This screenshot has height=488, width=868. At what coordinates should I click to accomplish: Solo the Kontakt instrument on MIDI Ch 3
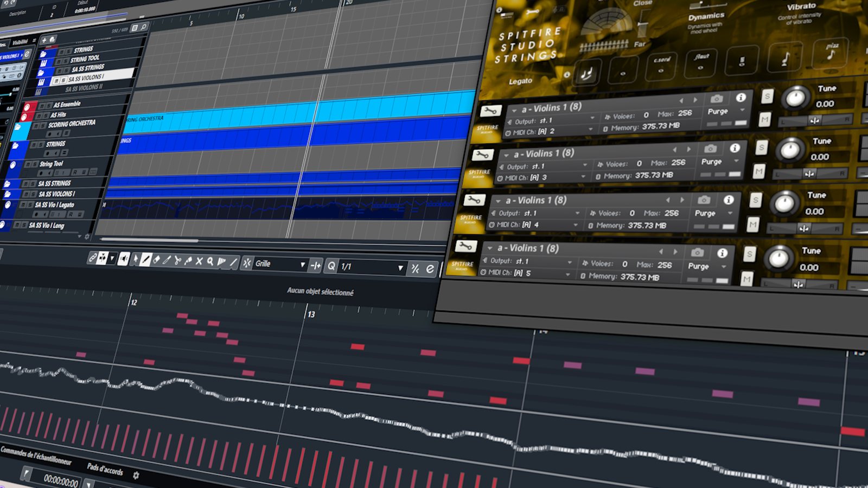pos(762,147)
